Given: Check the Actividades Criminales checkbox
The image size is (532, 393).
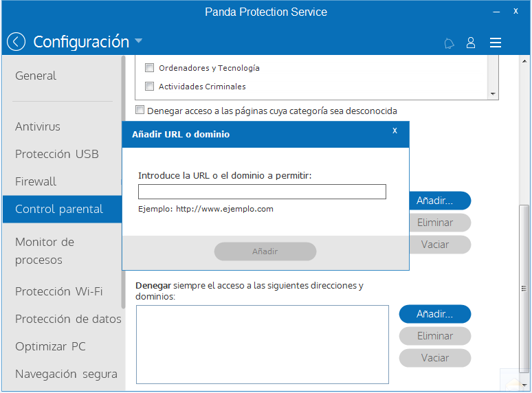Looking at the screenshot, I should click(x=149, y=86).
